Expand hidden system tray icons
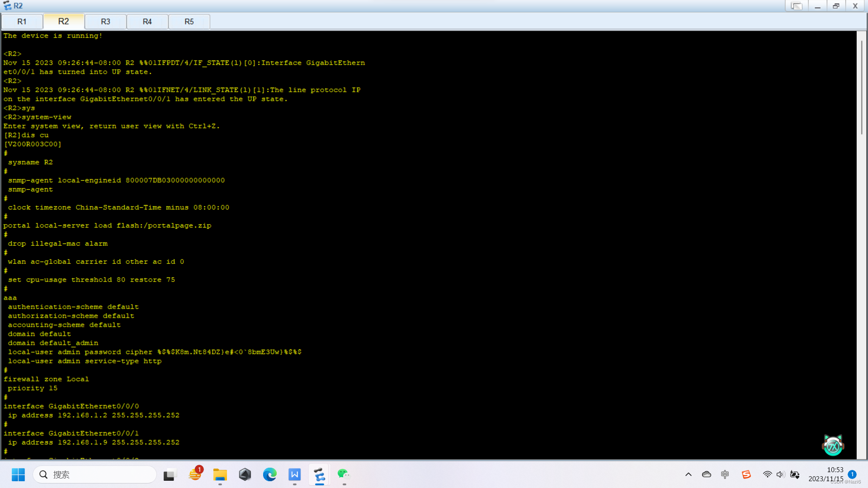 688,474
